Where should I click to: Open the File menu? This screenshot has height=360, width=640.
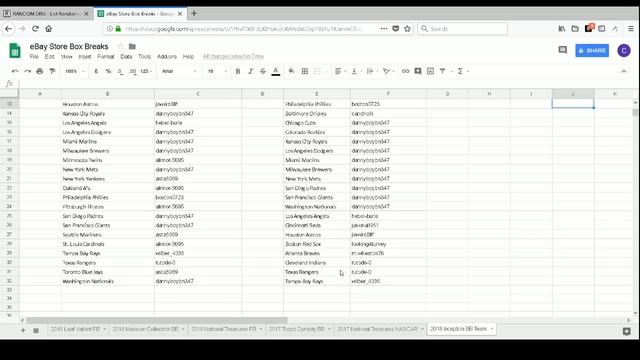tap(34, 56)
